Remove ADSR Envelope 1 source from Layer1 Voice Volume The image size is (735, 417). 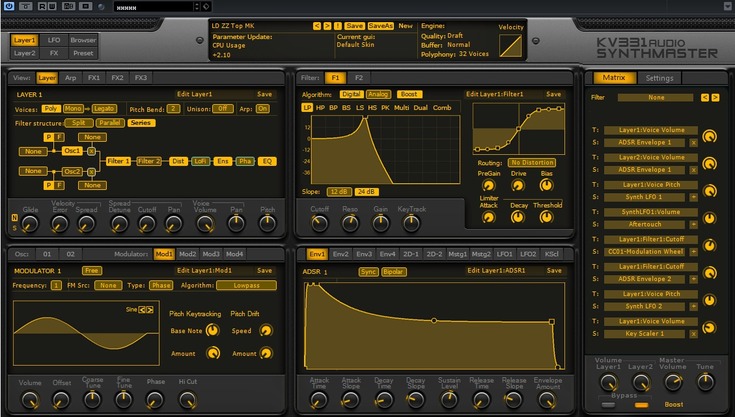(x=694, y=142)
